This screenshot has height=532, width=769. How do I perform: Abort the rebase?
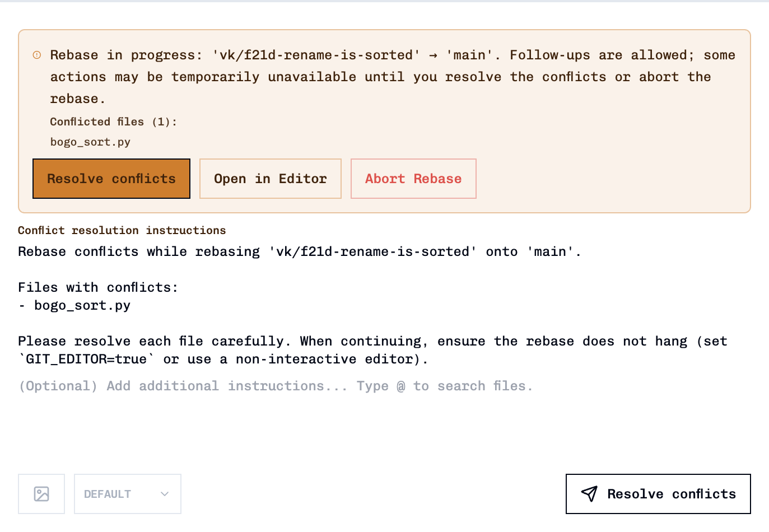pos(413,178)
